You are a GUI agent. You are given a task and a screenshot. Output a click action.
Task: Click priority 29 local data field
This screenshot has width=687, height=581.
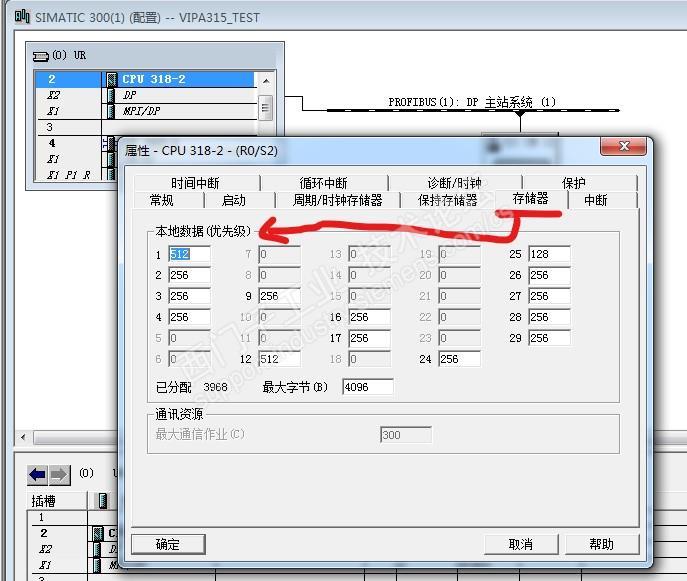tap(549, 338)
